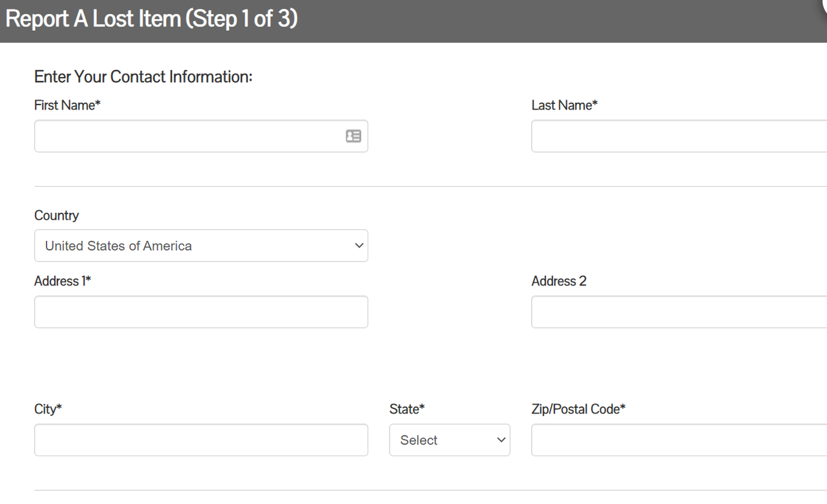This screenshot has height=504, width=827.
Task: Click the Country dropdown chevron arrow
Action: click(359, 246)
